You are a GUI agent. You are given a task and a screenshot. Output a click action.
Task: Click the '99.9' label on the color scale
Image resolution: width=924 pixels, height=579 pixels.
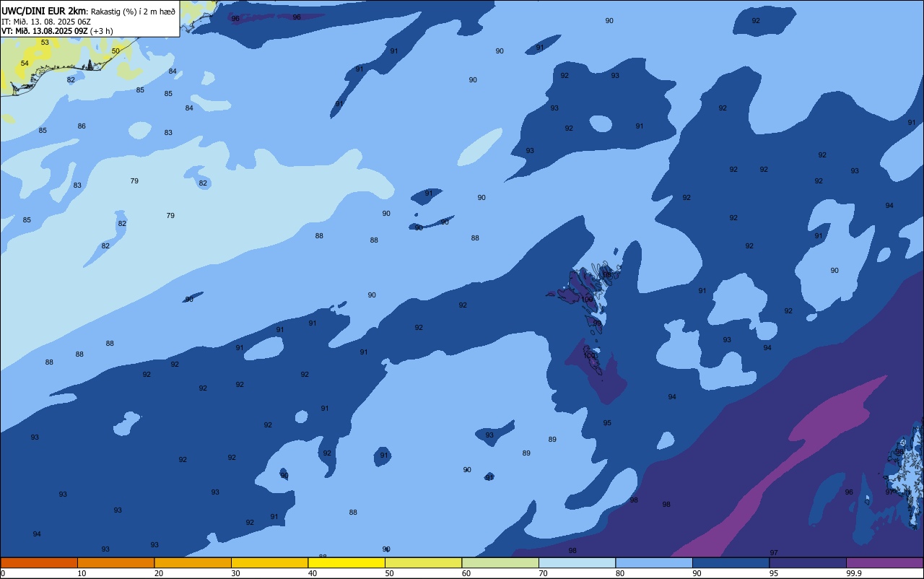click(x=855, y=573)
